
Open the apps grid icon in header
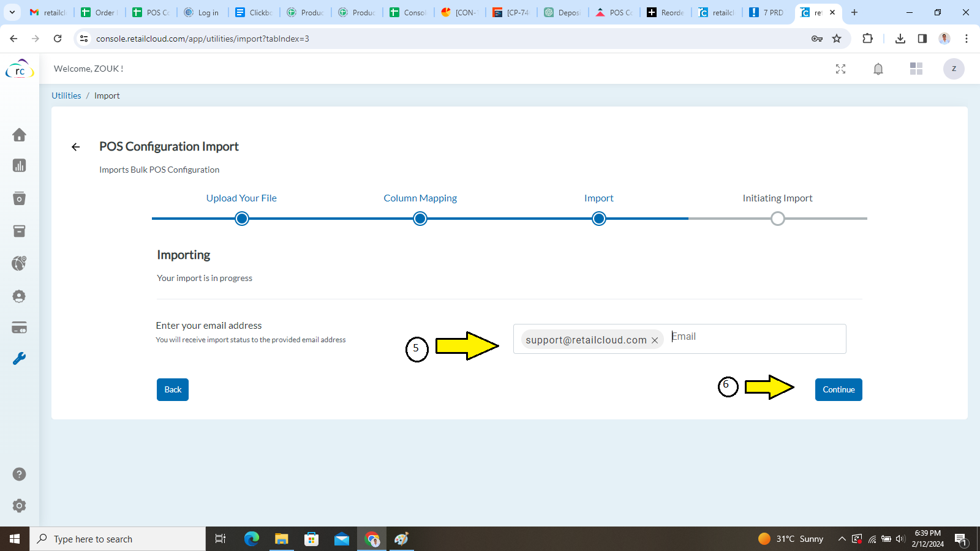[916, 69]
